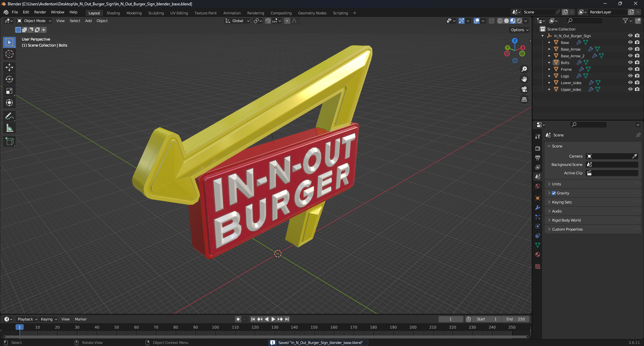The image size is (644, 346).
Task: Hide the Bolts object in viewport
Action: tap(630, 62)
